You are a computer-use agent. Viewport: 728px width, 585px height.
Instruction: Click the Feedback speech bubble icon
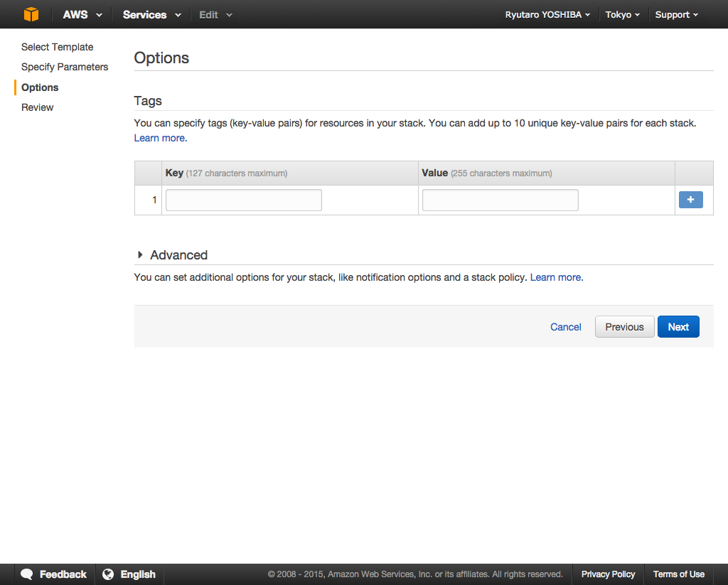pos(27,574)
